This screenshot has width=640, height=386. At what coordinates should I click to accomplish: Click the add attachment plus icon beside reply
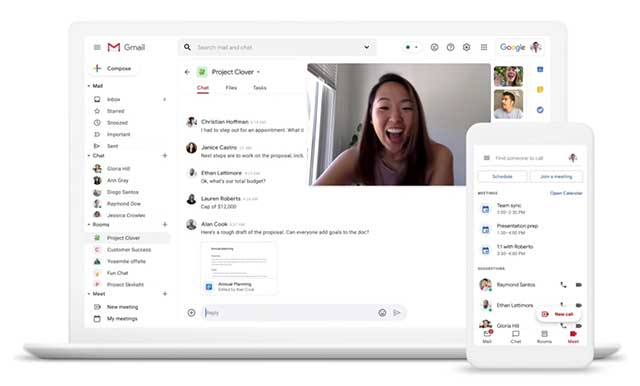(191, 313)
